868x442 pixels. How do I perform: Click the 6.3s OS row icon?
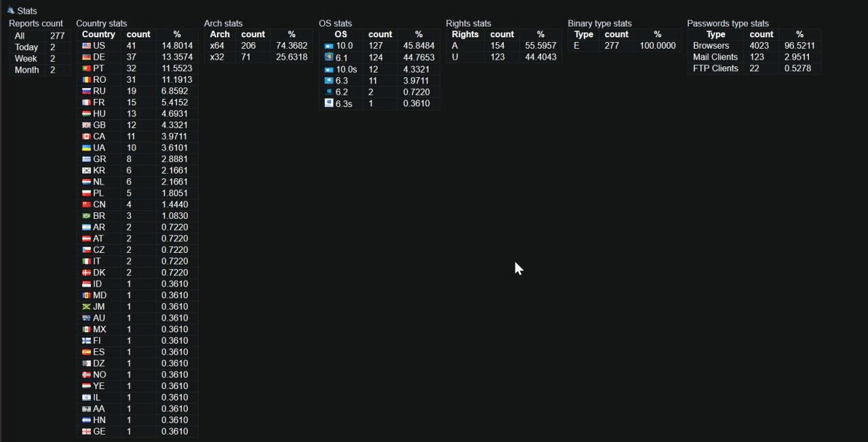(x=329, y=103)
